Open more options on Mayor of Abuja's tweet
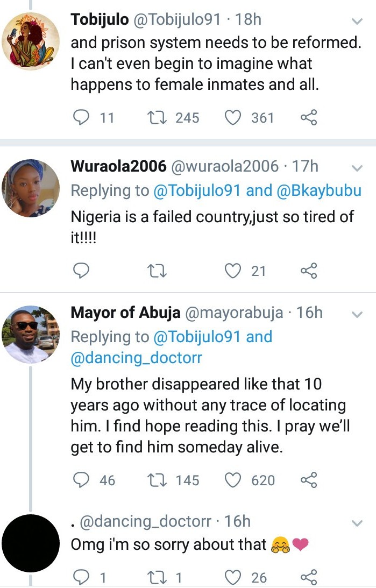Viewport: 376px width, 588px height. (357, 314)
